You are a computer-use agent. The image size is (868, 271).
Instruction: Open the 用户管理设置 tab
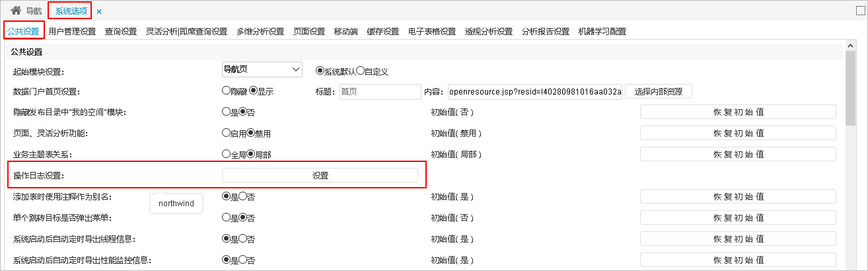[72, 31]
